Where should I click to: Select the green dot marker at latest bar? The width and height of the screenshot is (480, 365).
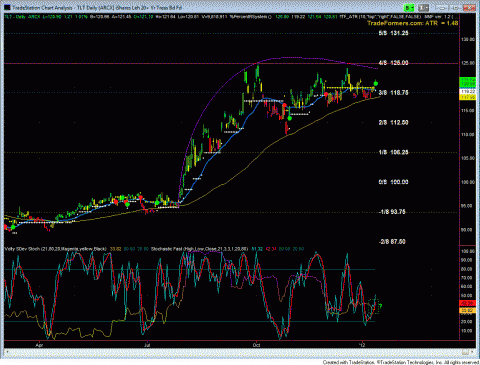[376, 83]
